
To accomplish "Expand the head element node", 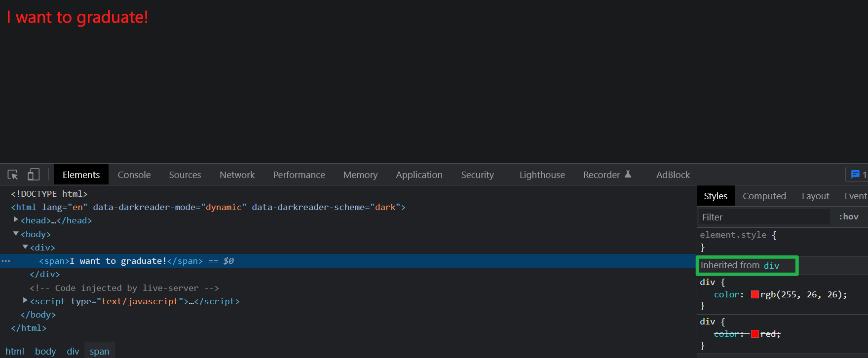I will (x=16, y=220).
